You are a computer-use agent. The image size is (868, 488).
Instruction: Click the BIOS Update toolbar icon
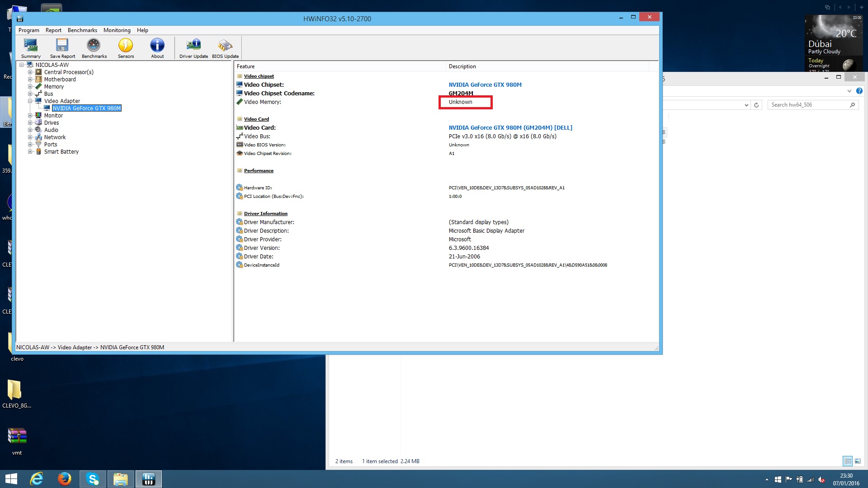point(225,48)
